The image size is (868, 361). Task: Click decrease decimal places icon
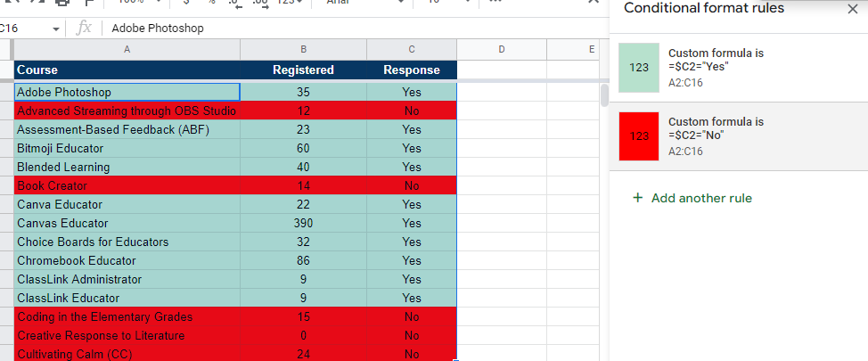point(233,2)
